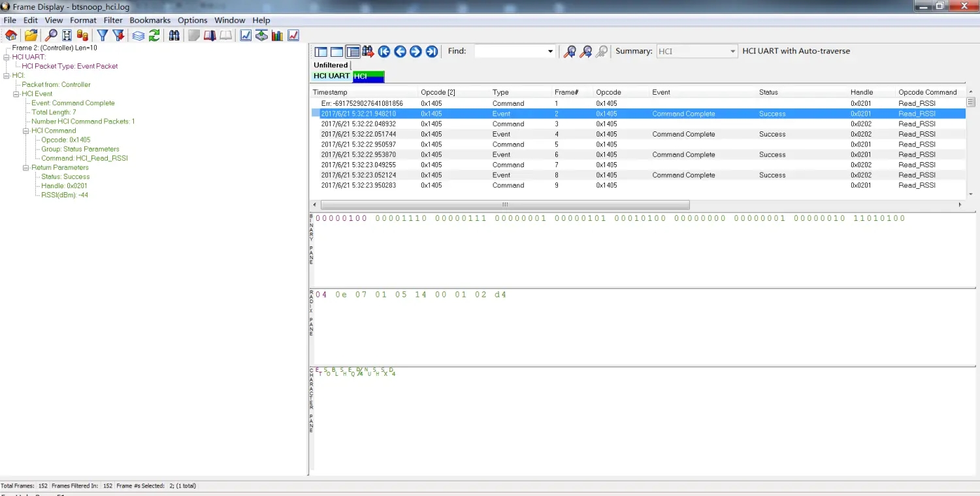Viewport: 980px width, 496px height.
Task: Click the Timestamp column header
Action: (364, 92)
